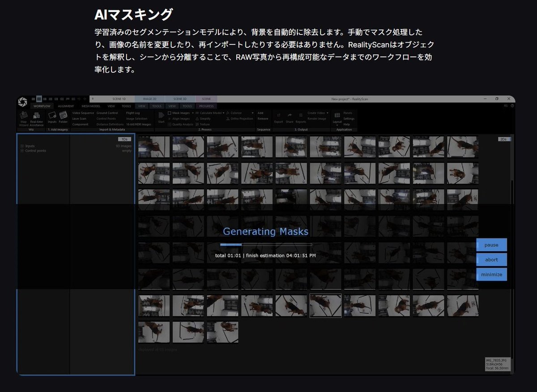Image resolution: width=537 pixels, height=392 pixels.
Task: Switch to the ALIGNMENT ribbon tab
Action: (x=66, y=106)
